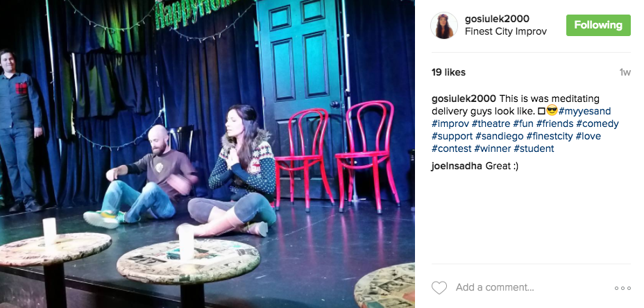View the 19 likes list
The width and height of the screenshot is (644, 308).
(x=448, y=72)
